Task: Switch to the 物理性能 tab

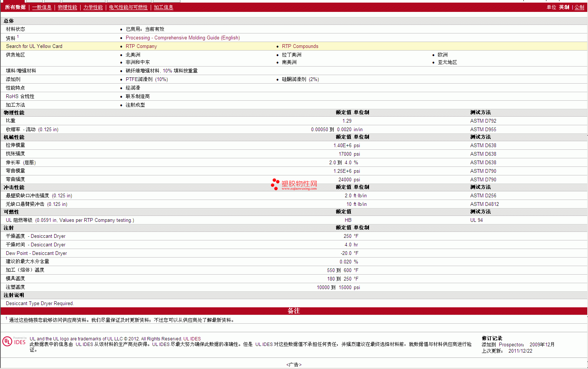Action: (67, 7)
